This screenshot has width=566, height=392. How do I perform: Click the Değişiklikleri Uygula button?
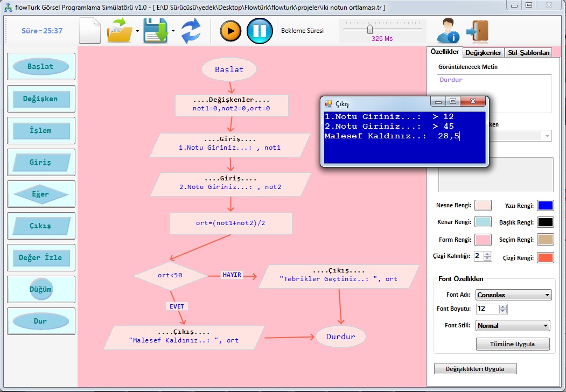(x=476, y=369)
